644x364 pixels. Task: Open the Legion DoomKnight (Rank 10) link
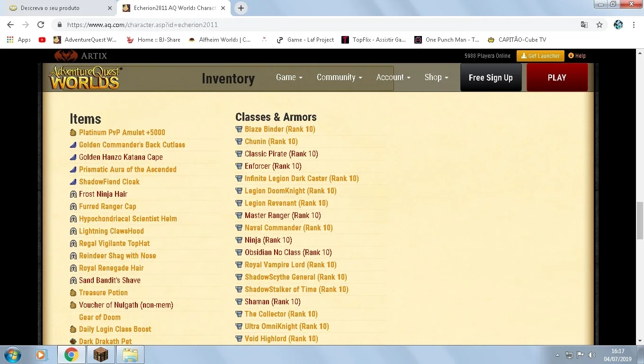(x=290, y=191)
